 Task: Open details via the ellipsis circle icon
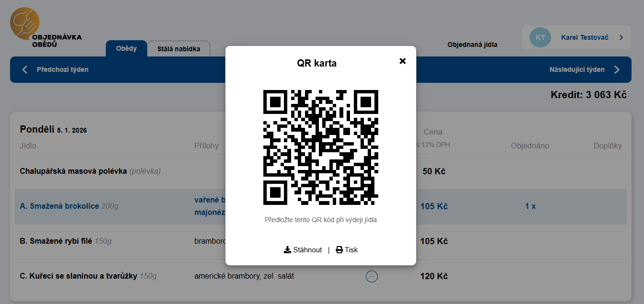372,276
